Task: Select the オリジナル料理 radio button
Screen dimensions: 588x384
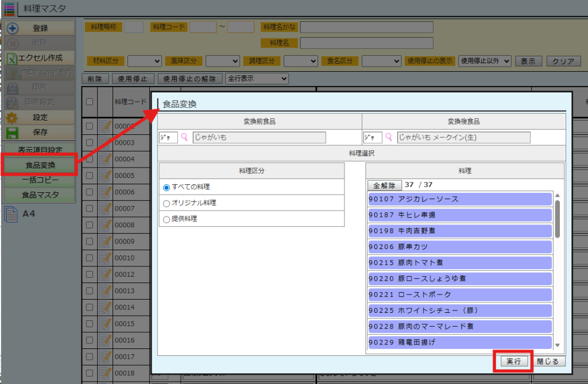Action: click(167, 203)
